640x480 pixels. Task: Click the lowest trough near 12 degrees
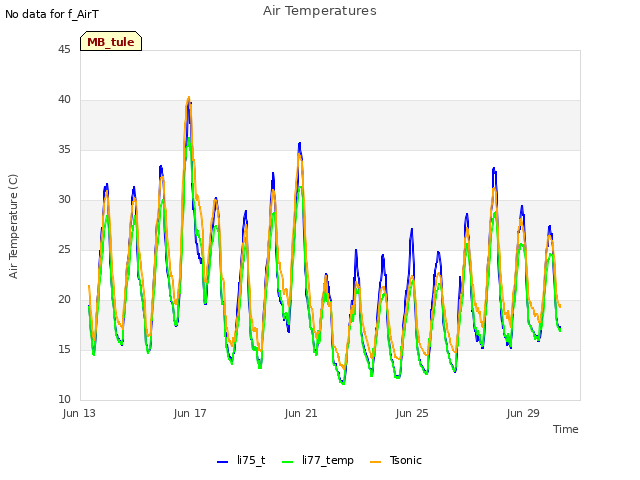pos(343,383)
